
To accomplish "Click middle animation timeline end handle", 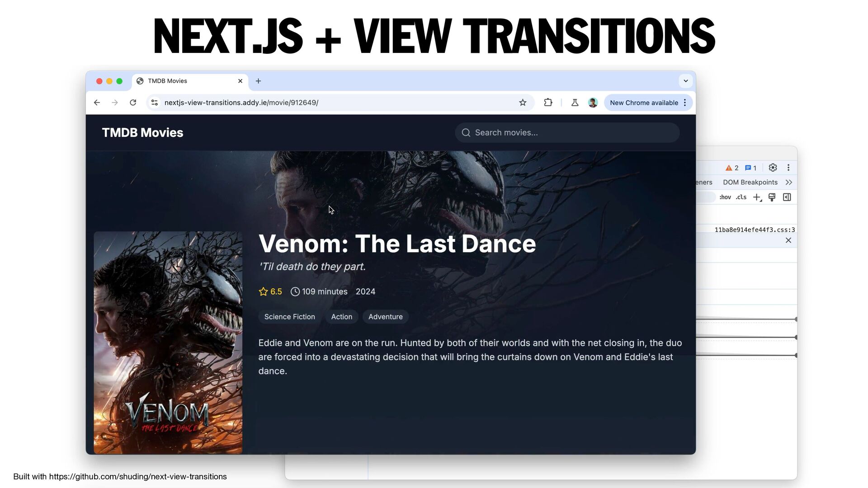I will (x=796, y=337).
